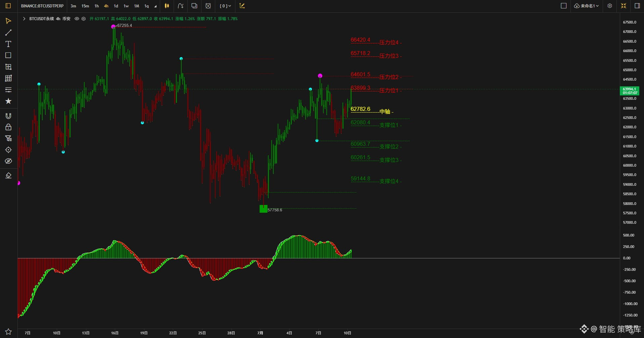Click resistance level 63899.3 压力位1
The width and height of the screenshot is (644, 338).
(376, 89)
